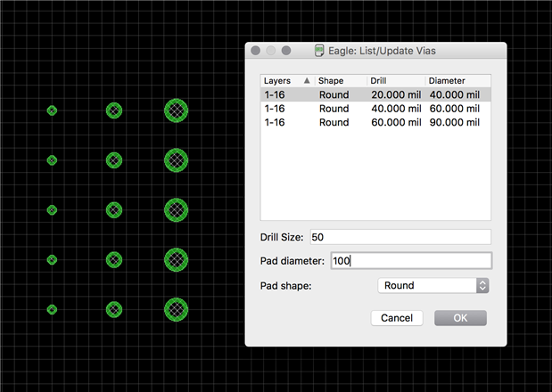Close the List/Update Vias dialog window
Image resolution: width=552 pixels, height=392 pixels.
(256, 52)
